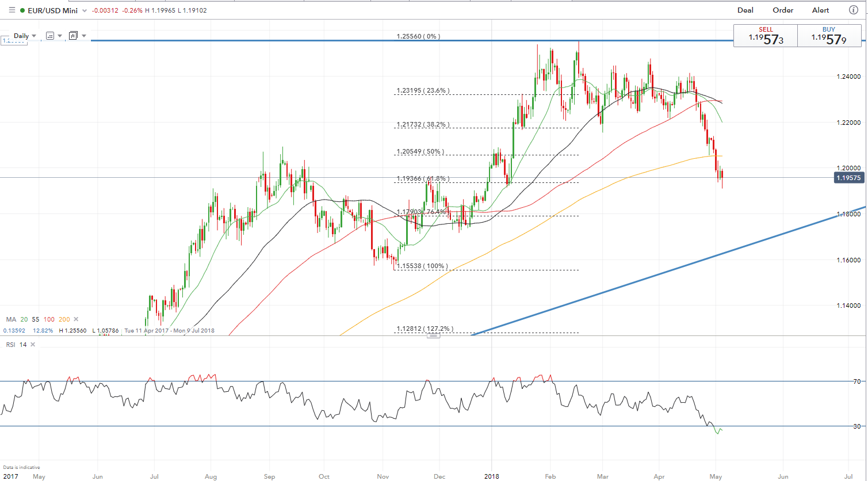Open the info icon at top right
Screen dimensions: 868x481
(853, 10)
